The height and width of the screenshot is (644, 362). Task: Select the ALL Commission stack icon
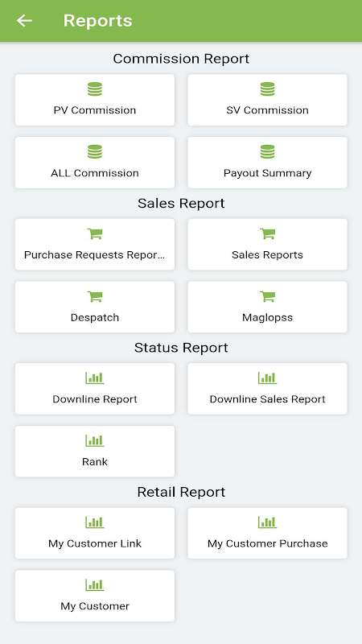point(95,152)
